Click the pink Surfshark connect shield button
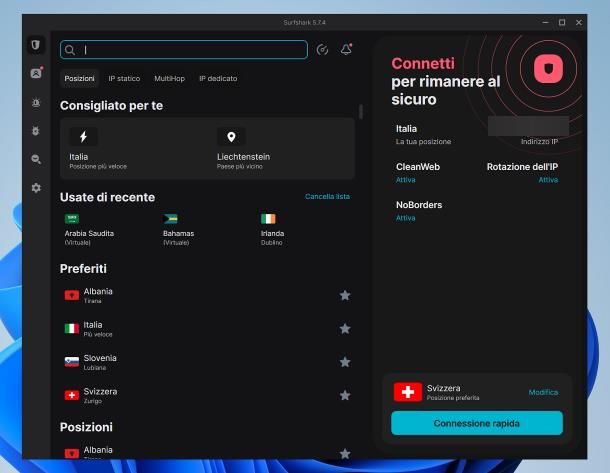The height and width of the screenshot is (473, 610). click(x=548, y=69)
